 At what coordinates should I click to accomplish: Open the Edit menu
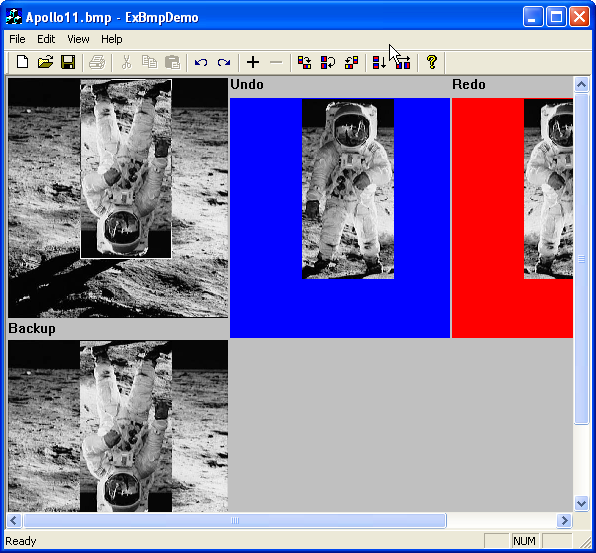(46, 39)
